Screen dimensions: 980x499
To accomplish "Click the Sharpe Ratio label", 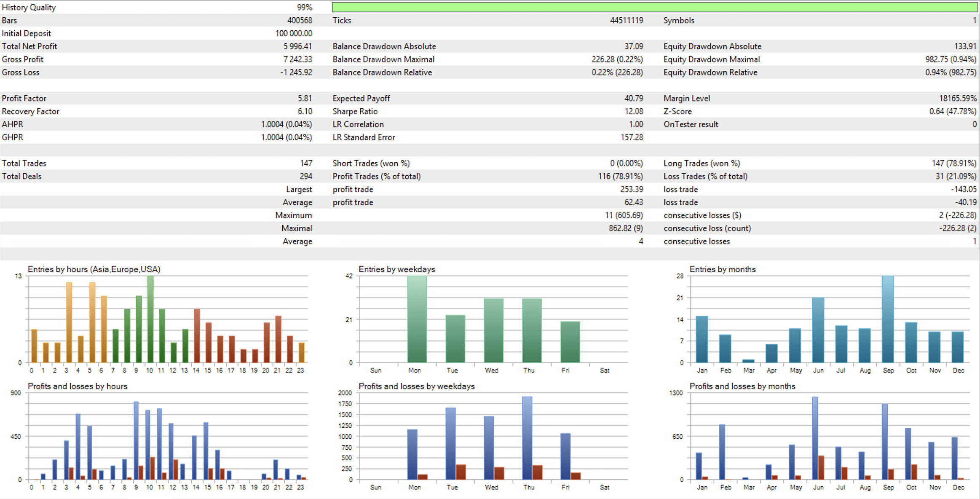I will (355, 111).
